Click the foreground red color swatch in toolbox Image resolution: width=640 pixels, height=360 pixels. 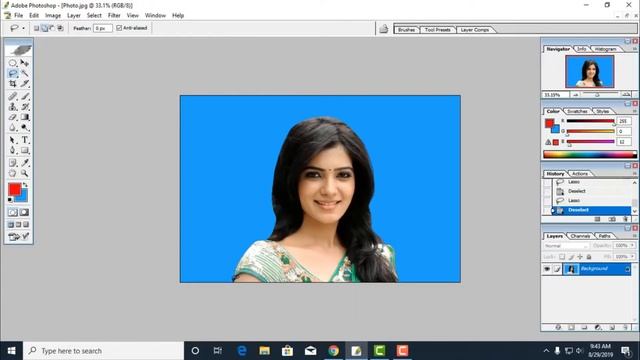point(14,189)
